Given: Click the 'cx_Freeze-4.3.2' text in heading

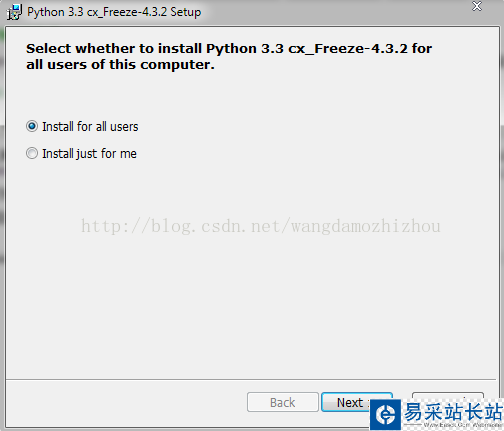Looking at the screenshot, I should pyautogui.click(x=348, y=49).
